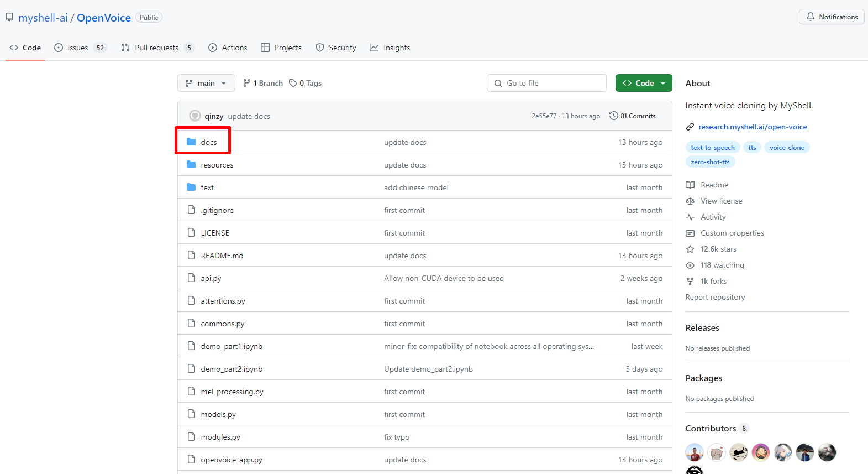Click the 2e55e77 commit hash
868x474 pixels.
click(544, 116)
